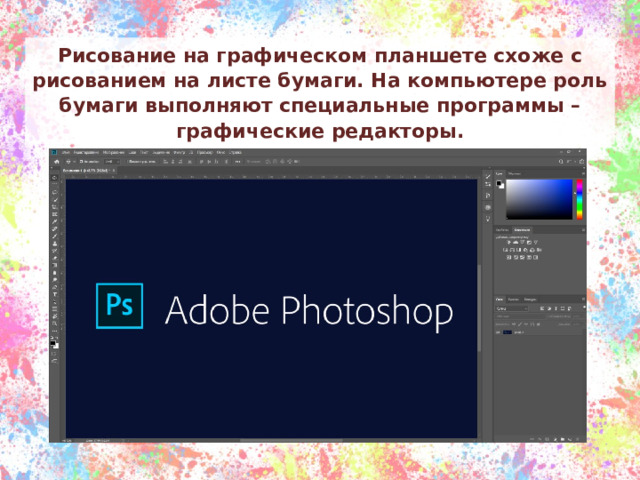Screen dimensions: 640x480
Task: Select the History Brush tool
Action: tap(54, 251)
